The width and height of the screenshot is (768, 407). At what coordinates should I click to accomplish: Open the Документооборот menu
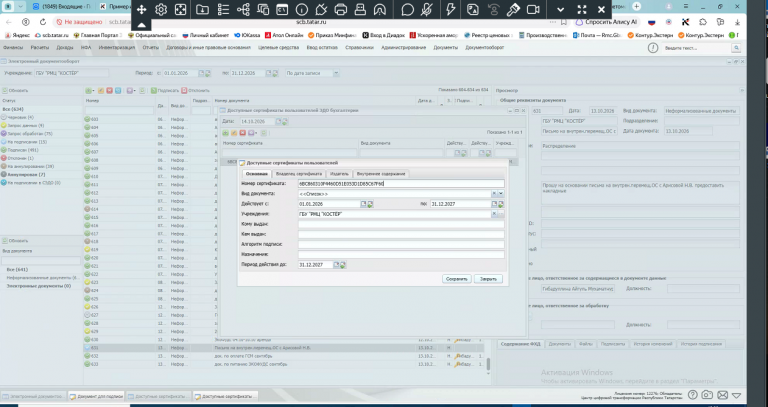(x=484, y=48)
